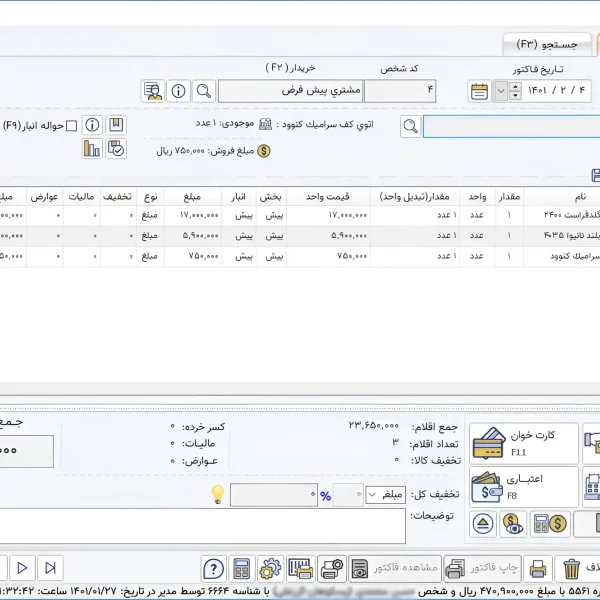The image size is (600, 600).
Task: Open the invoice date calendar picker icon
Action: coord(479,91)
